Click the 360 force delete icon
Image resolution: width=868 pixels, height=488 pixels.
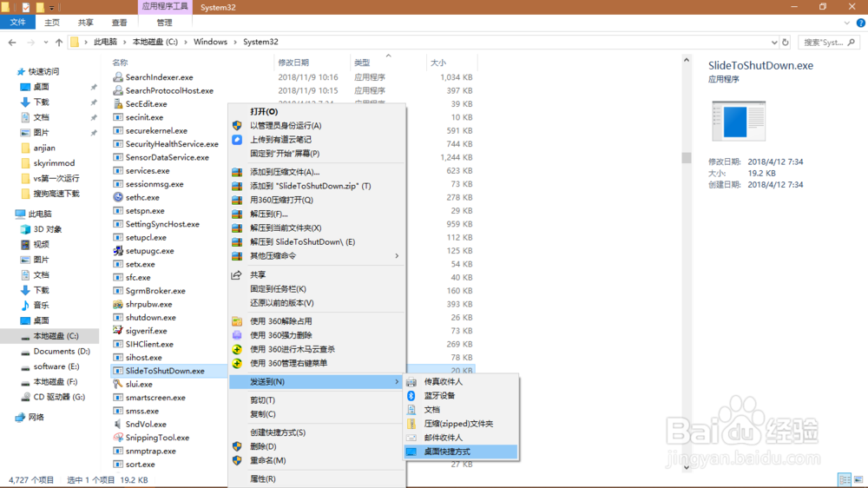237,335
